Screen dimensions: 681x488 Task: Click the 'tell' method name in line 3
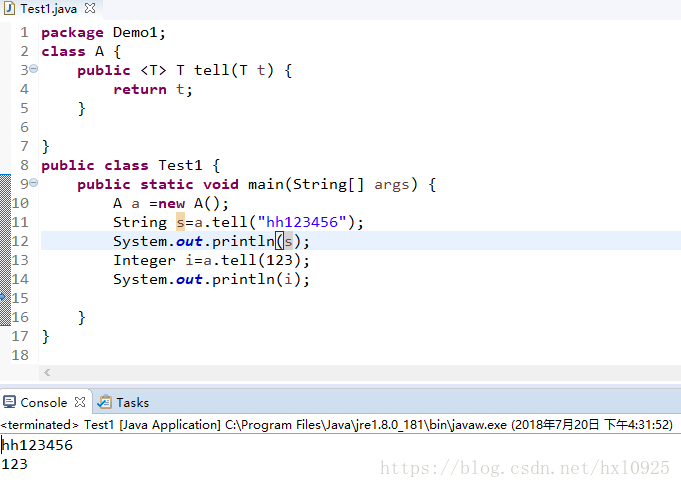[x=212, y=70]
